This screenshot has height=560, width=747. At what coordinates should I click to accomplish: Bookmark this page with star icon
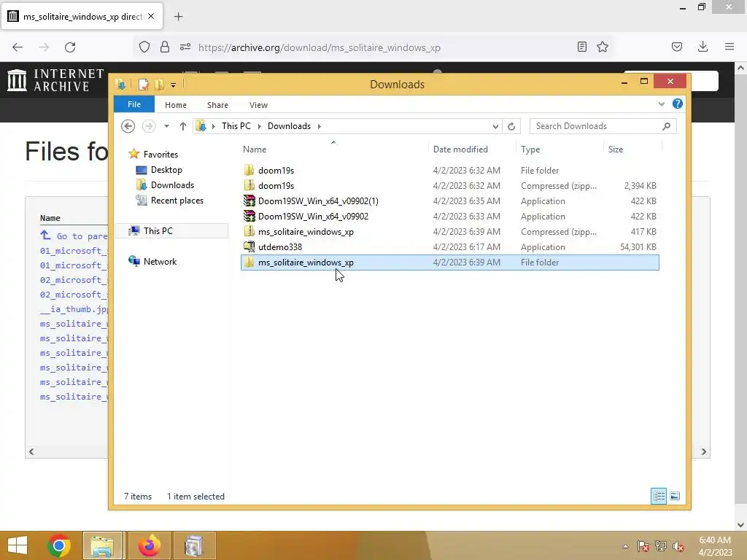(603, 47)
